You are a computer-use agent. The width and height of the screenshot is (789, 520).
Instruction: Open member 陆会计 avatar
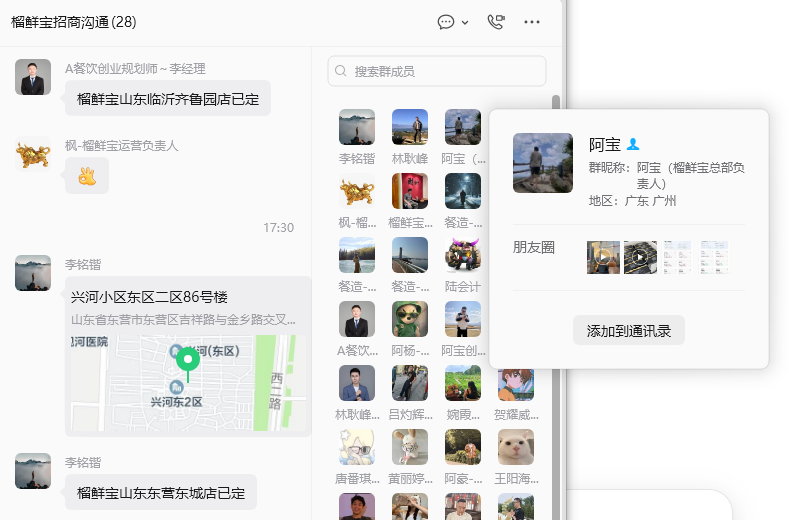(x=462, y=255)
